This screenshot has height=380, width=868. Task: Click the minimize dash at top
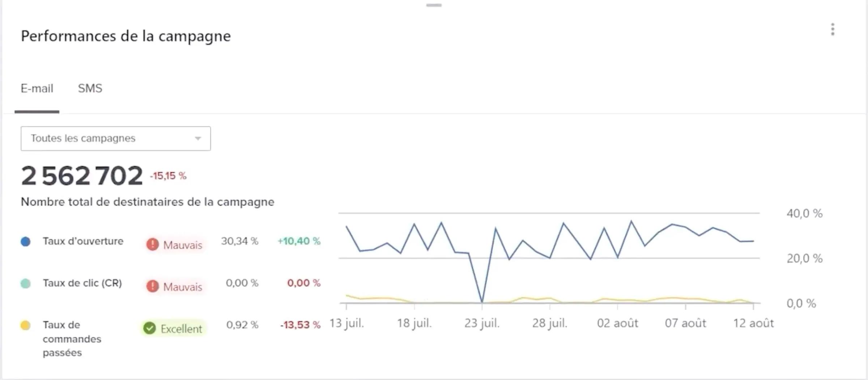pyautogui.click(x=434, y=5)
